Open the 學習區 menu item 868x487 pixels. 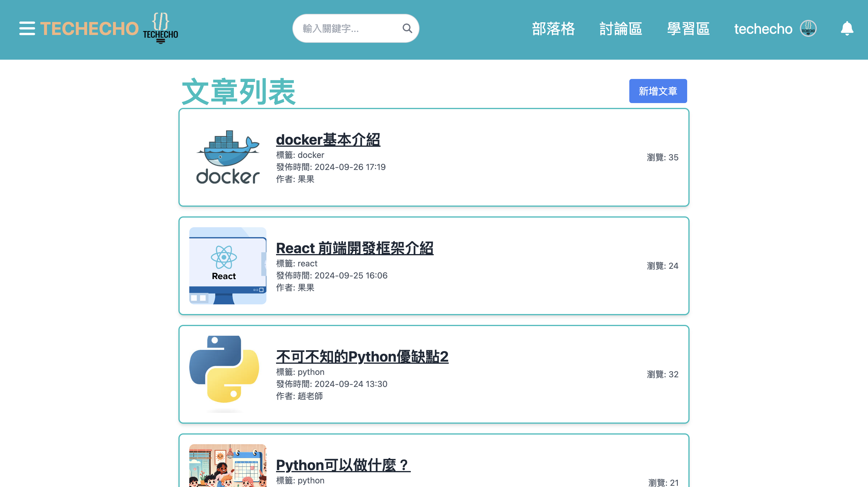point(688,29)
